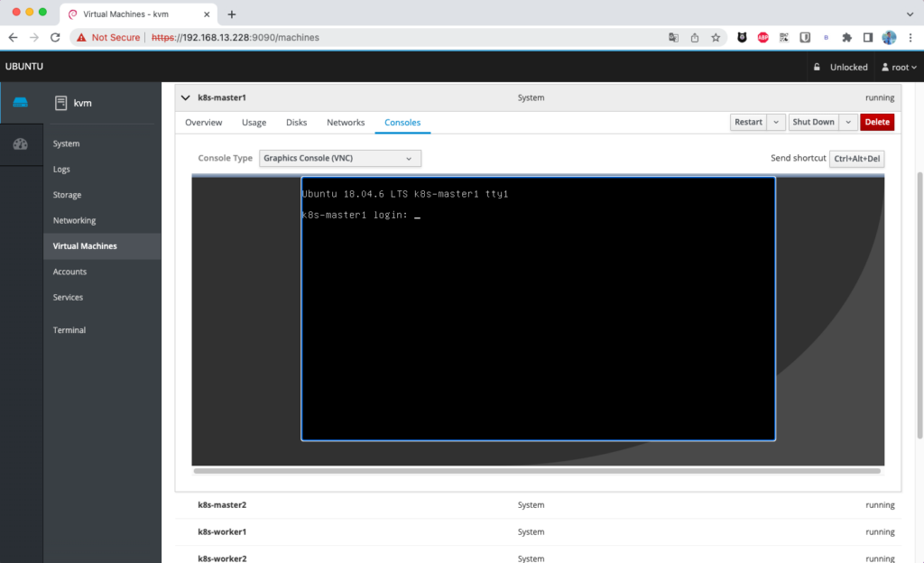Select the host server icon in sidebar

tap(20, 103)
